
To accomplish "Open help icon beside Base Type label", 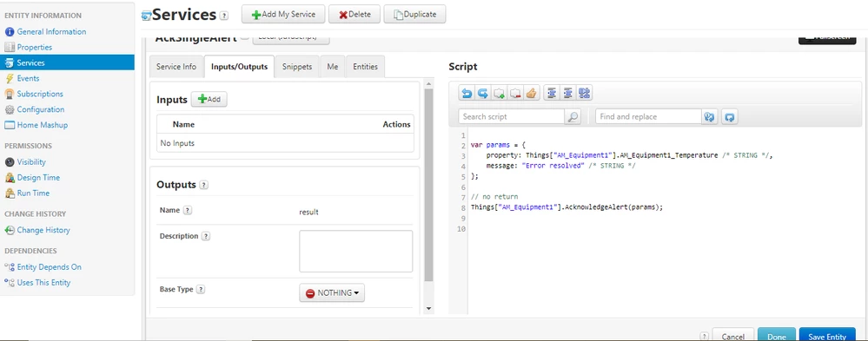I will (x=201, y=290).
